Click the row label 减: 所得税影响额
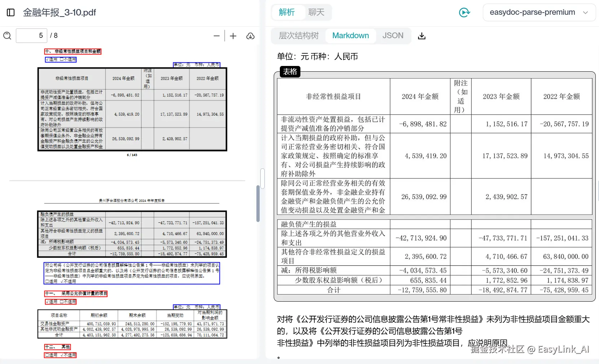This screenshot has height=364, width=599. coord(309,270)
